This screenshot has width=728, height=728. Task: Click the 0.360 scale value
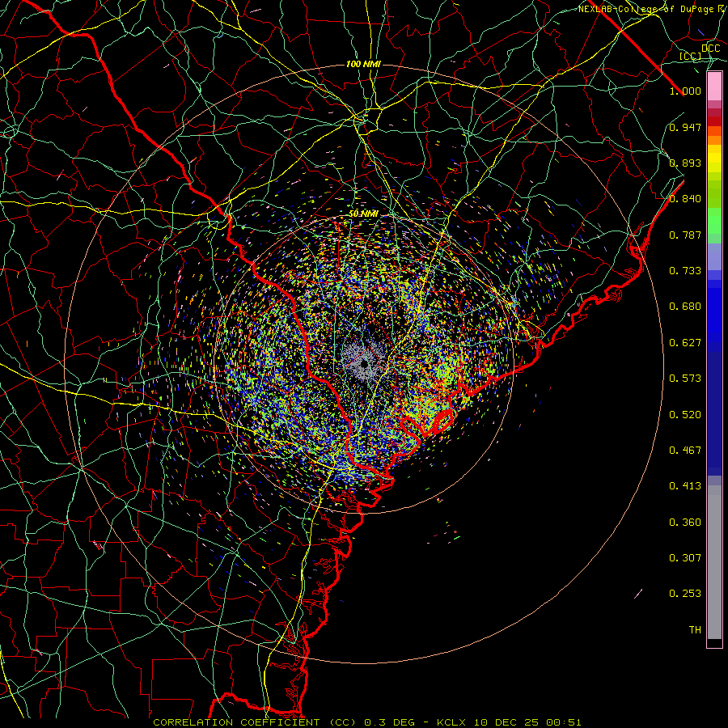point(685,523)
